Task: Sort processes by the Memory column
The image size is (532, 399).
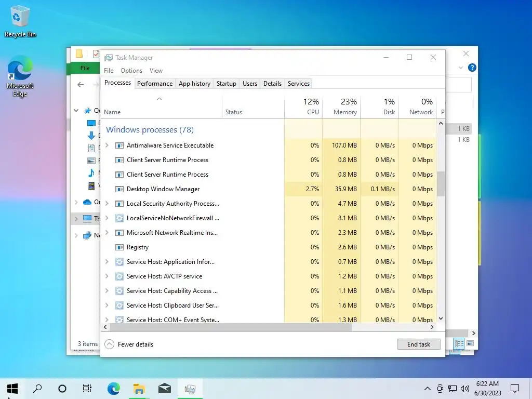Action: (x=341, y=107)
